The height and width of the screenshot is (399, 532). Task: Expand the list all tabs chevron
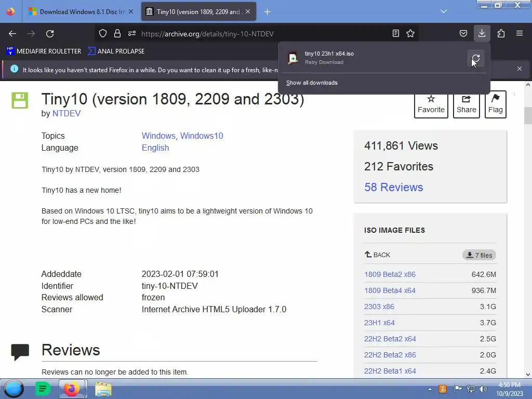tap(444, 11)
